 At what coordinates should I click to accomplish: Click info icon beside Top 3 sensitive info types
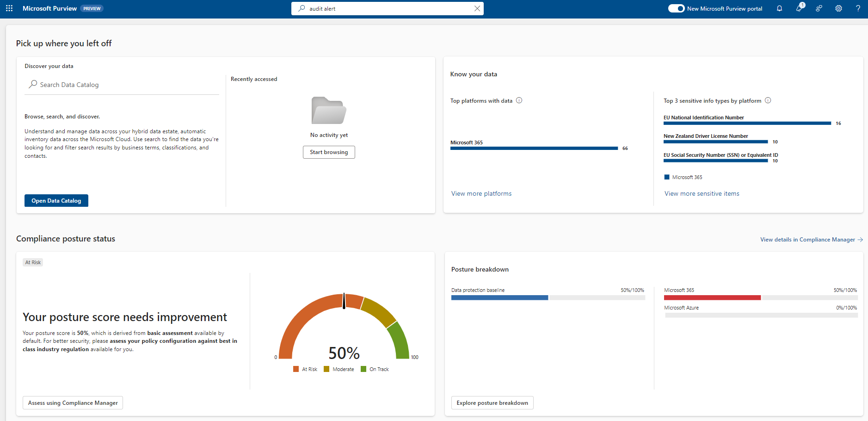768,100
